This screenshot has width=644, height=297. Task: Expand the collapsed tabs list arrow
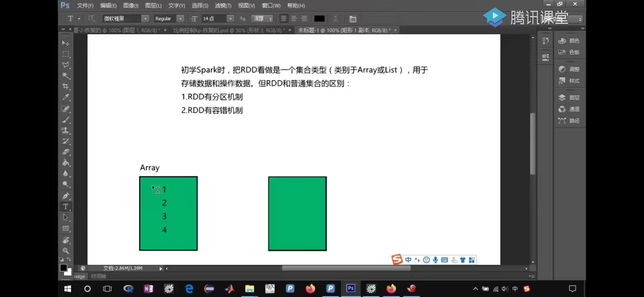pyautogui.click(x=63, y=30)
